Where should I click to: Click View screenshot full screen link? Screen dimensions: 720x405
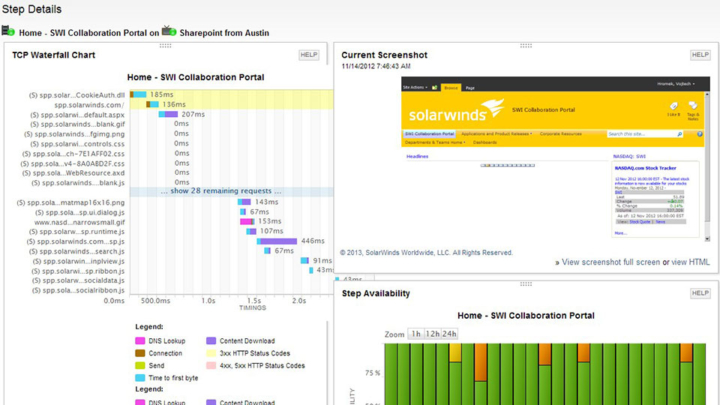pos(611,262)
